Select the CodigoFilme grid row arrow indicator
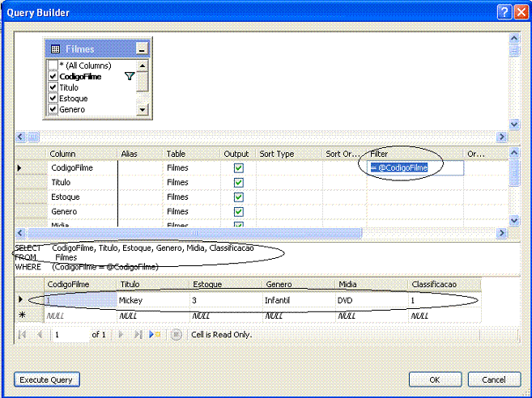 (x=19, y=167)
